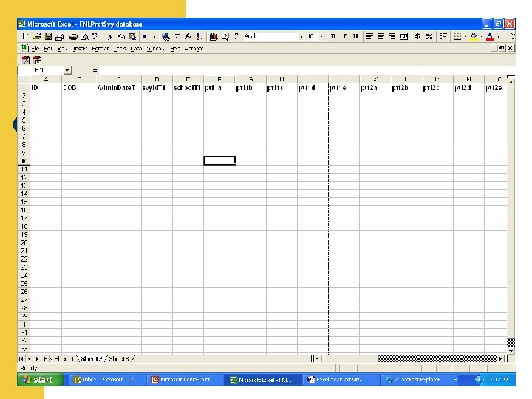Click the AutoSum sigma icon
The width and height of the screenshot is (532, 399).
point(177,36)
